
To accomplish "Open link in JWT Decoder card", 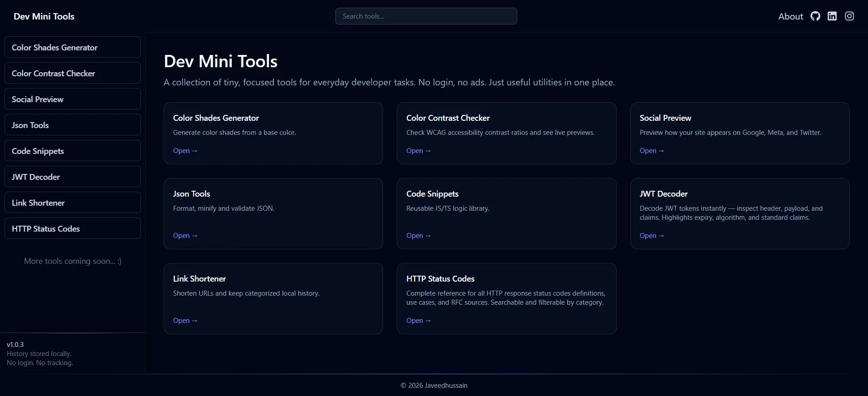I will (x=652, y=236).
